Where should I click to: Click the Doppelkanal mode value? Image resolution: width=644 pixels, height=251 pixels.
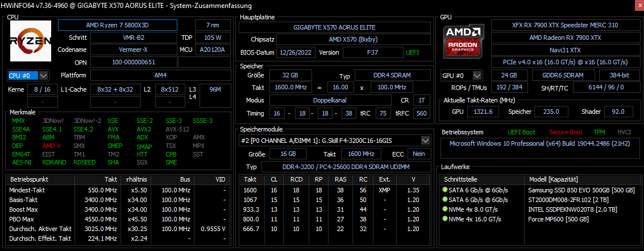pyautogui.click(x=330, y=100)
